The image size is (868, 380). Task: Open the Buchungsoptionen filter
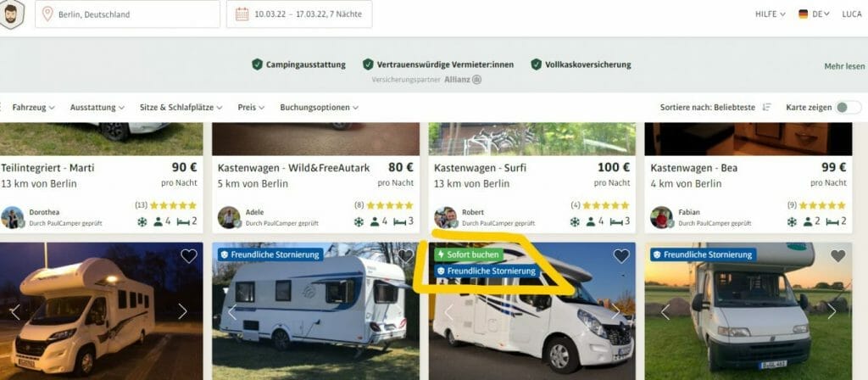pos(320,108)
